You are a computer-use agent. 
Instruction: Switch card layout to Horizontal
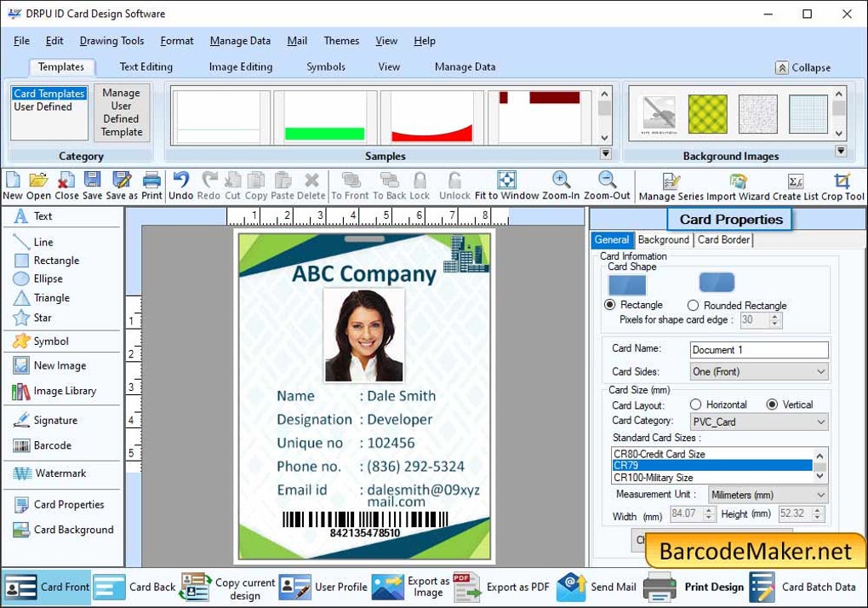[x=696, y=404]
